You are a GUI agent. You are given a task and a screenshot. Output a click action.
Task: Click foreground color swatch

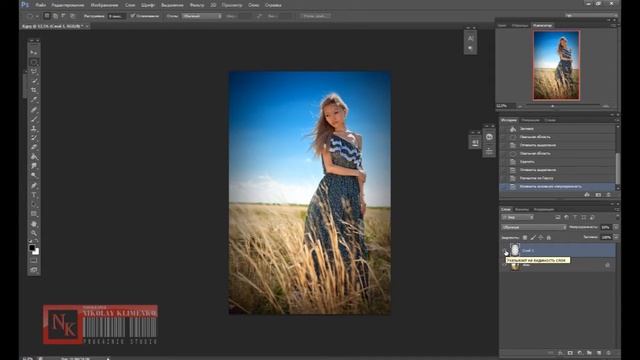pos(32,248)
